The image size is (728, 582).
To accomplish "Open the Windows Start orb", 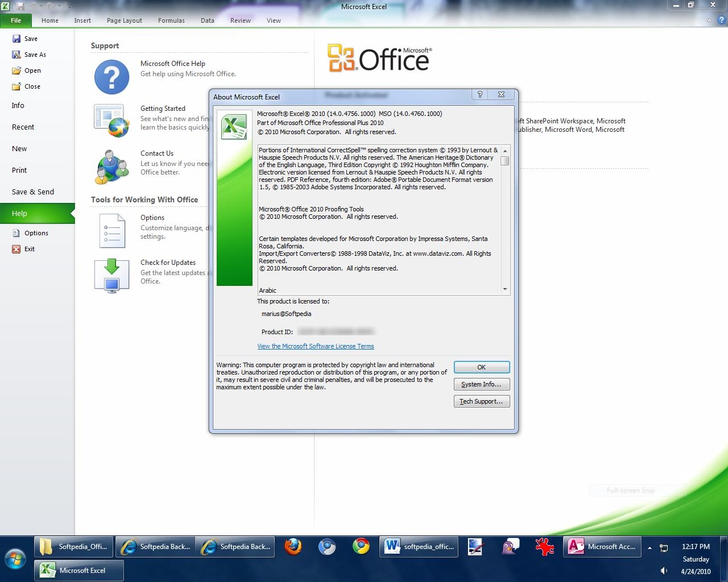I will click(x=15, y=559).
